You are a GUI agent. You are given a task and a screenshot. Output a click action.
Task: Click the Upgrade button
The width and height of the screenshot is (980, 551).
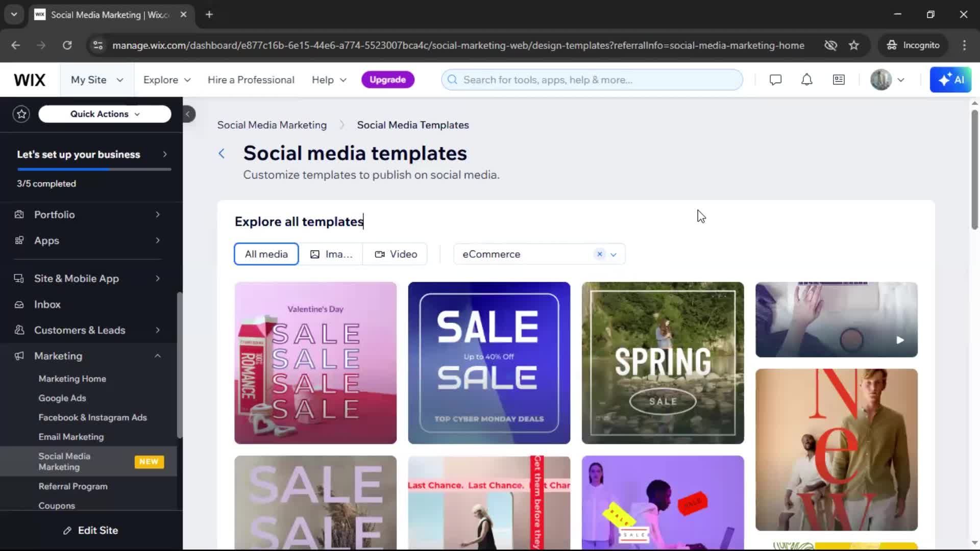[x=387, y=80]
